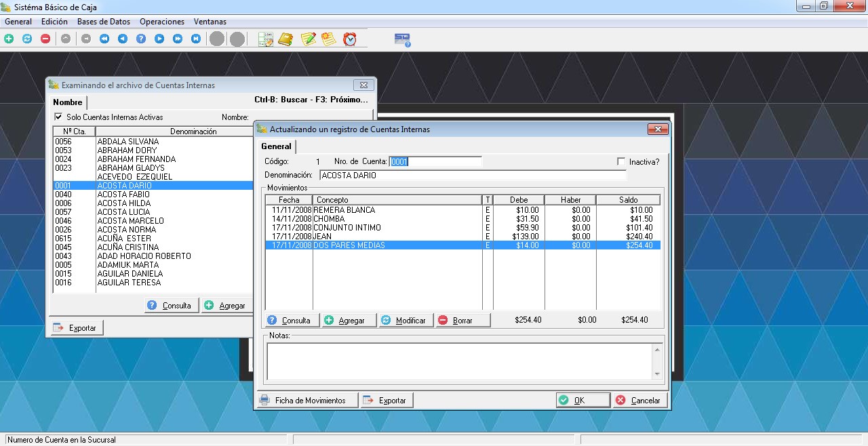Click the Ficha de Movimientos button

coord(304,401)
